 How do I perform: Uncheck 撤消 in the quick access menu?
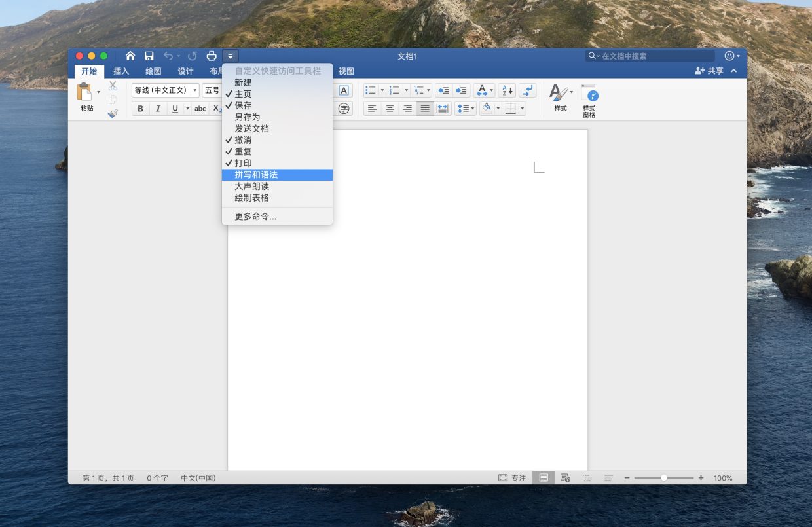(278, 140)
